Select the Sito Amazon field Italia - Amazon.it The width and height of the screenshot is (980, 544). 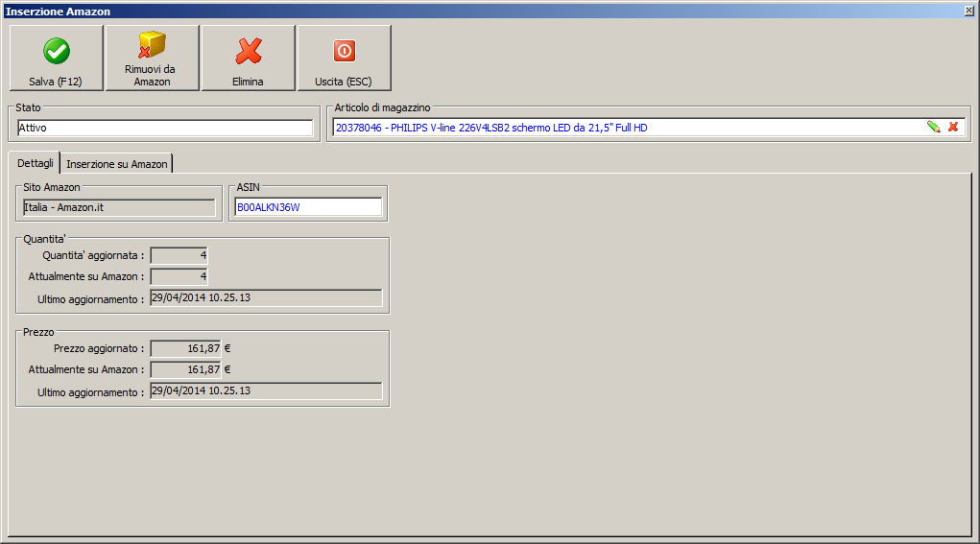click(119, 207)
